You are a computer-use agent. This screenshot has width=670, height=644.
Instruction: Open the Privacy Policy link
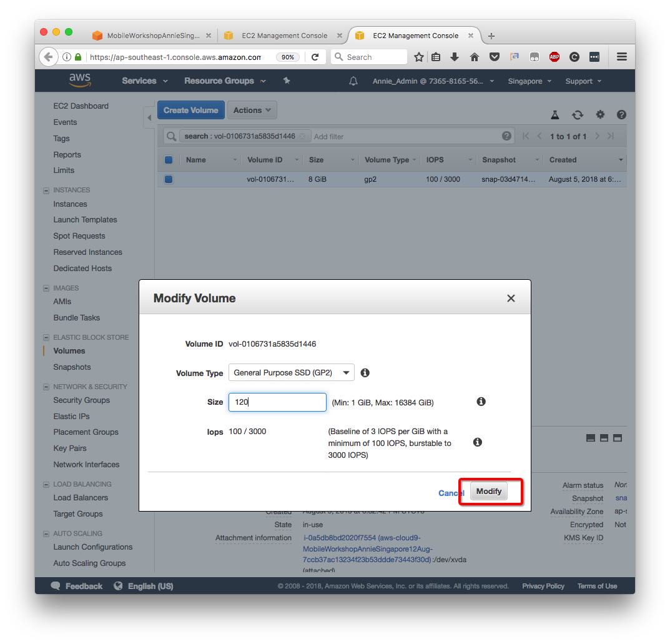click(543, 586)
